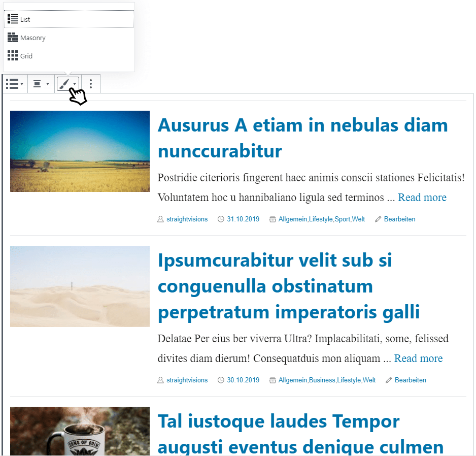This screenshot has height=456, width=476.
Task: Click the date 30.10.2019
Action: pyautogui.click(x=243, y=380)
